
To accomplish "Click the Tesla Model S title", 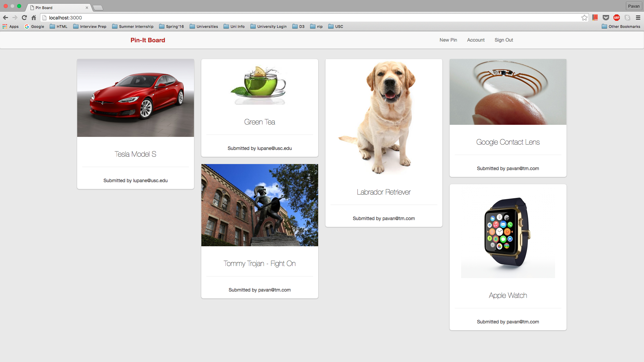I will pyautogui.click(x=136, y=154).
